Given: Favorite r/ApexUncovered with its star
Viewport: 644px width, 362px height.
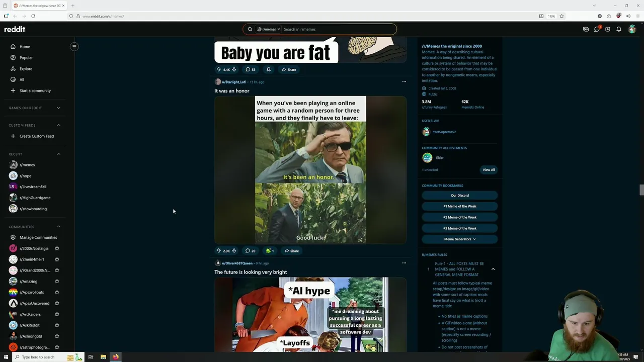Looking at the screenshot, I should (57, 303).
